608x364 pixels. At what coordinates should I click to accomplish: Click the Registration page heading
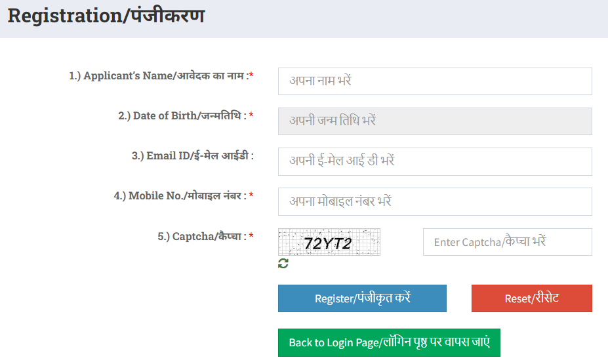106,16
